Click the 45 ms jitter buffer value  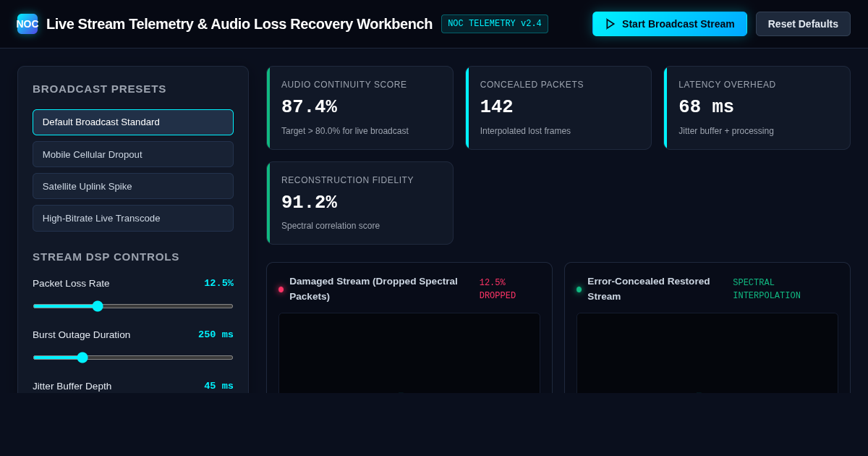[218, 386]
